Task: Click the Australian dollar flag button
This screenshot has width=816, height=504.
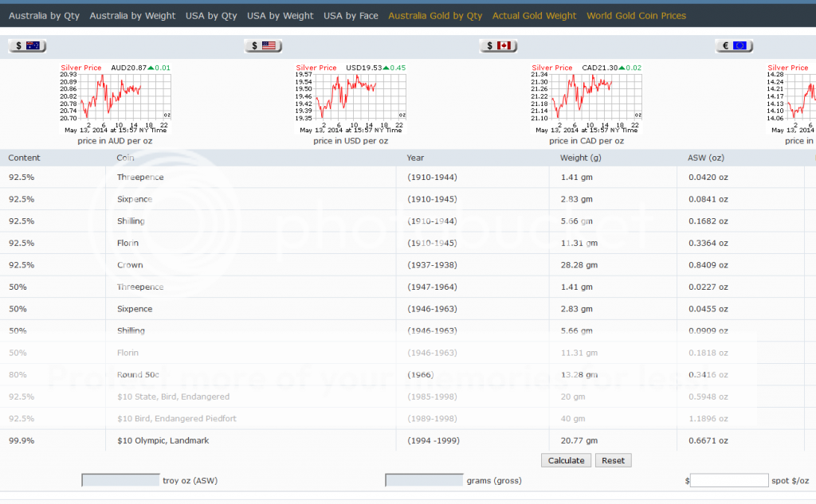Action: [26, 46]
